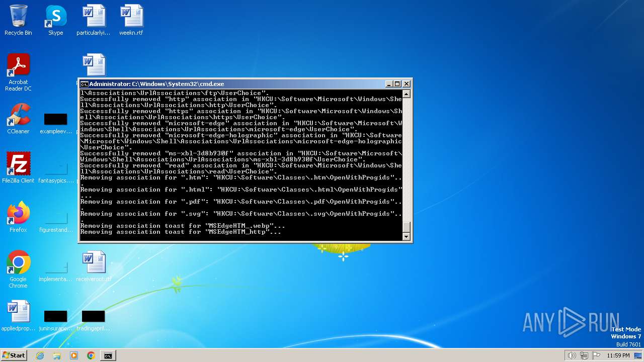The height and width of the screenshot is (362, 644).
Task: Open the Acrobat Reader DC shortcut
Action: [18, 72]
